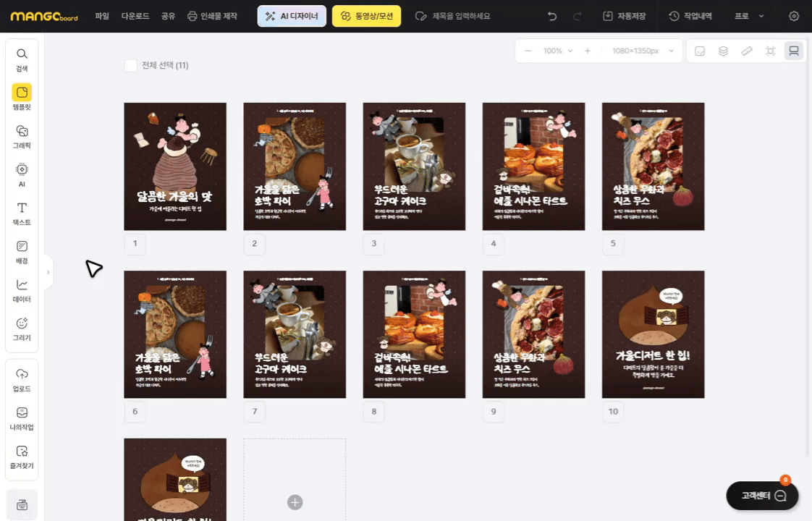Select page 4 apple cinnamon tart thumbnail
Image resolution: width=812 pixels, height=521 pixels.
[x=533, y=166]
